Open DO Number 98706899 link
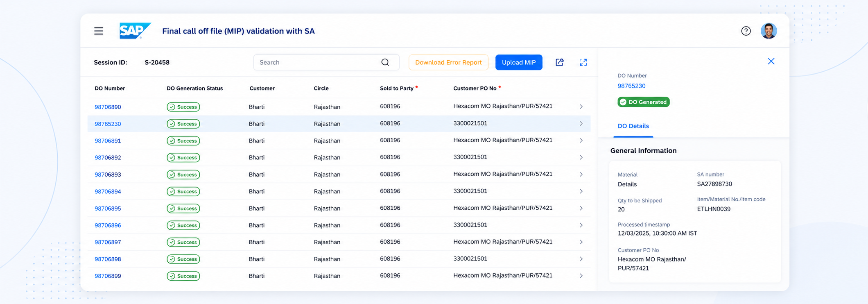The height and width of the screenshot is (304, 868). pyautogui.click(x=108, y=276)
